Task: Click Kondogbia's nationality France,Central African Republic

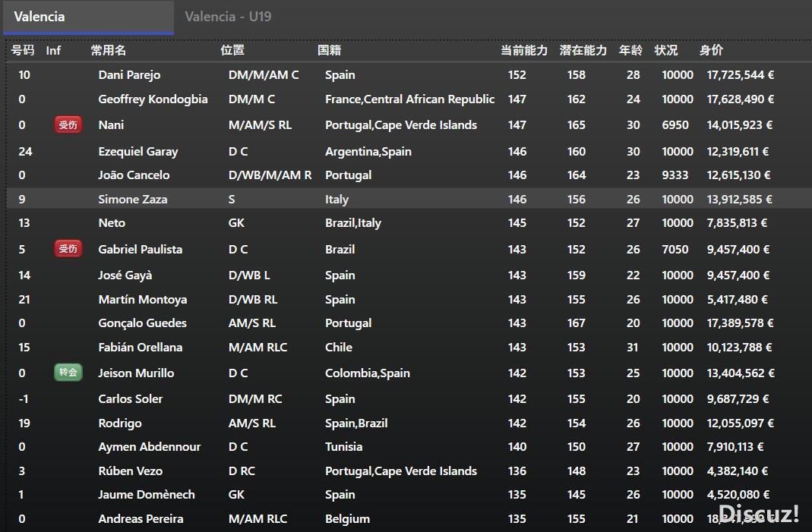Action: pos(409,99)
